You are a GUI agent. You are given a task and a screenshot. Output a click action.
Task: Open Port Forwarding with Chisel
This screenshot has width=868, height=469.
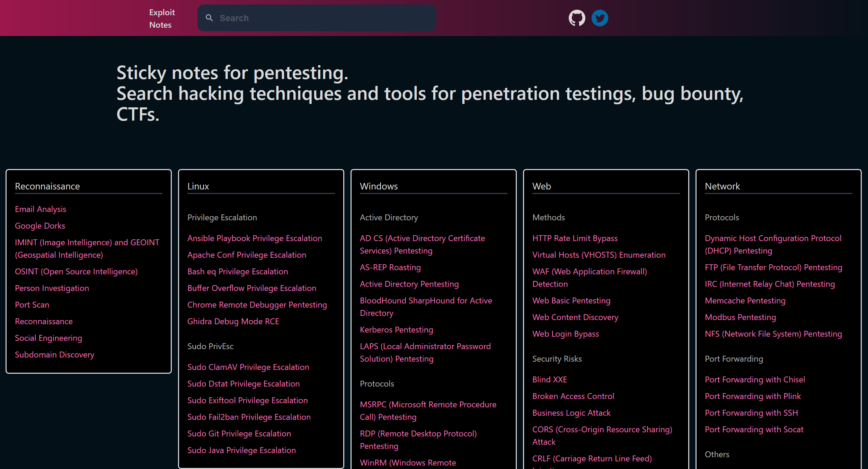coord(754,380)
